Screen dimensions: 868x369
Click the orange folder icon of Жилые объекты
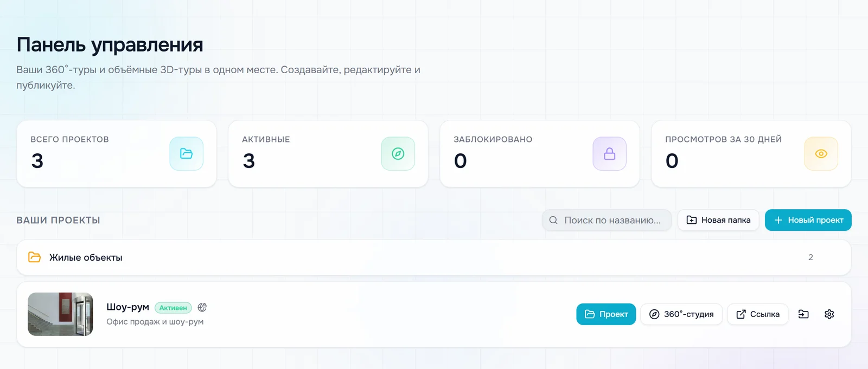(34, 257)
